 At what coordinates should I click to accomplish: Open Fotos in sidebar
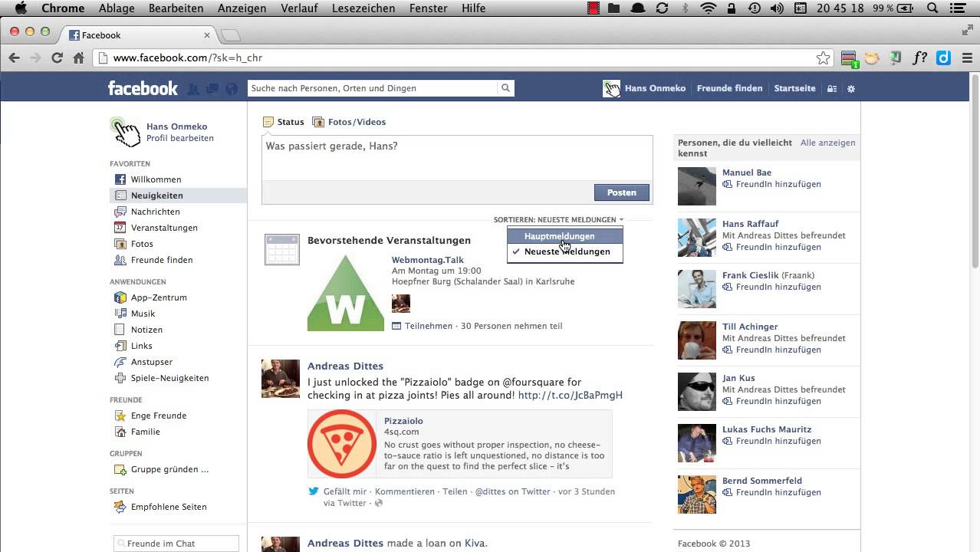point(142,244)
